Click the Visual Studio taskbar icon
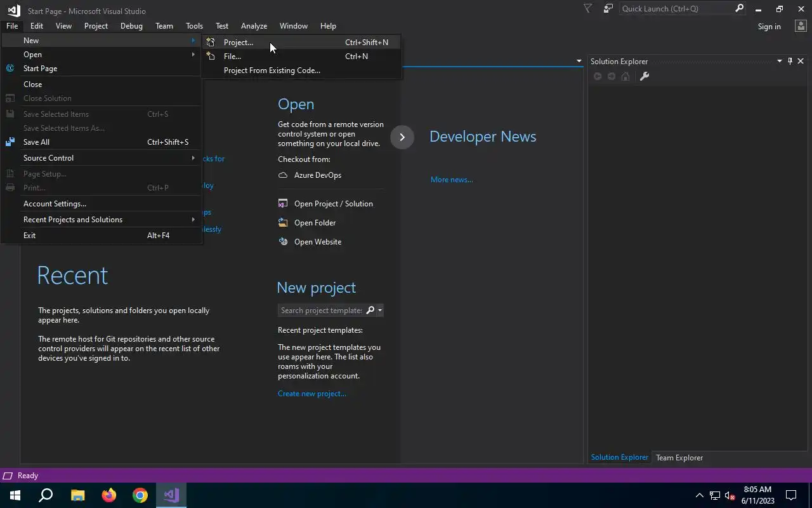This screenshot has width=812, height=508. pos(171,495)
